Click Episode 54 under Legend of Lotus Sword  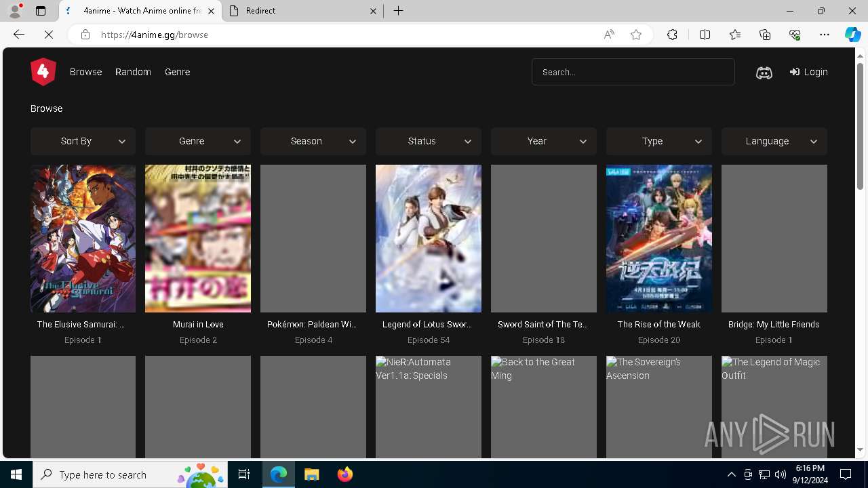point(429,340)
